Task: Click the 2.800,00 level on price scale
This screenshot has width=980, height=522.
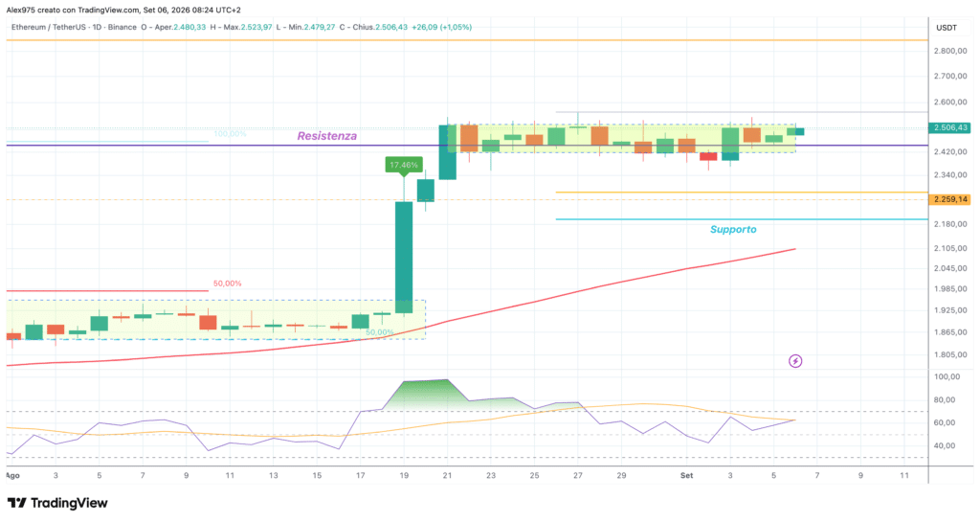Action: point(950,52)
